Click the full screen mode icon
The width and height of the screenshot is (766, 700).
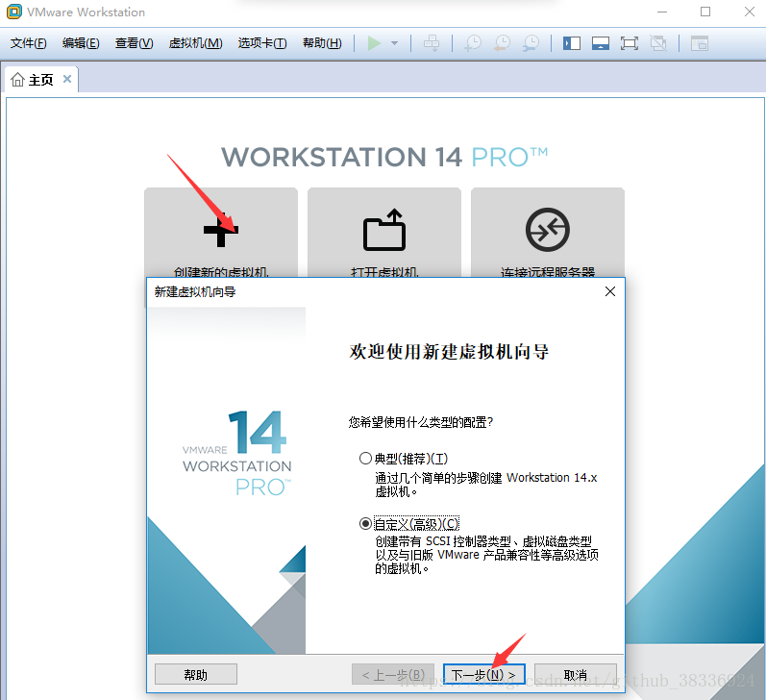630,43
